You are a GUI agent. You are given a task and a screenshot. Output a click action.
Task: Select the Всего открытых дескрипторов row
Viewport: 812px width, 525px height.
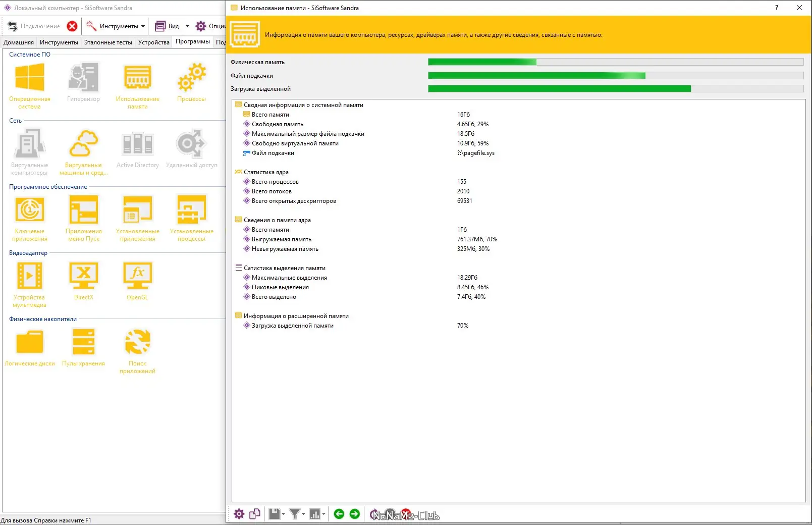coord(294,201)
